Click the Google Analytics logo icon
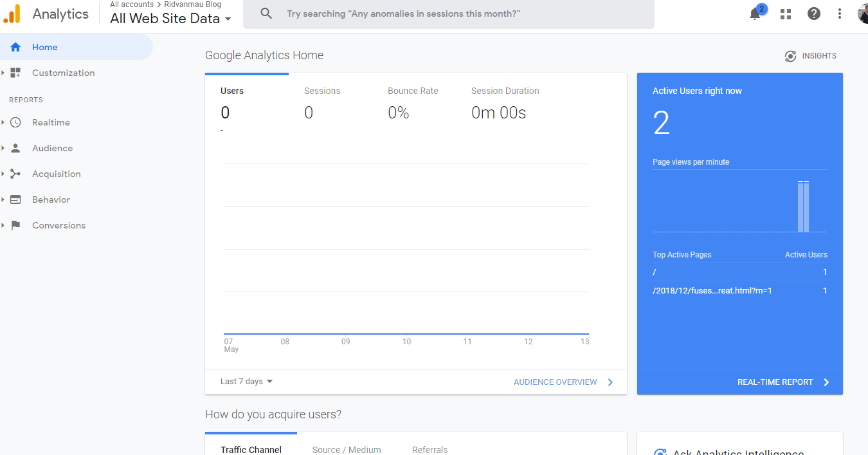This screenshot has height=455, width=868. (x=12, y=14)
